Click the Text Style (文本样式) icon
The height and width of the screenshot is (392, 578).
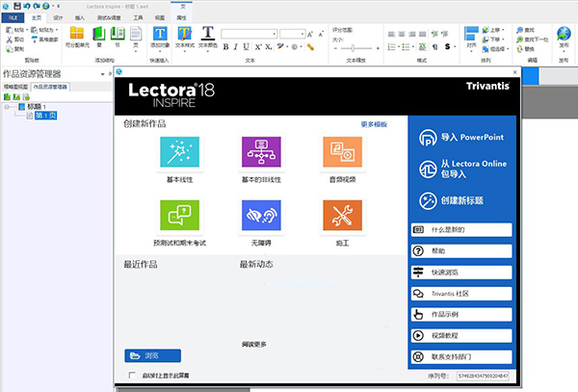(x=184, y=34)
